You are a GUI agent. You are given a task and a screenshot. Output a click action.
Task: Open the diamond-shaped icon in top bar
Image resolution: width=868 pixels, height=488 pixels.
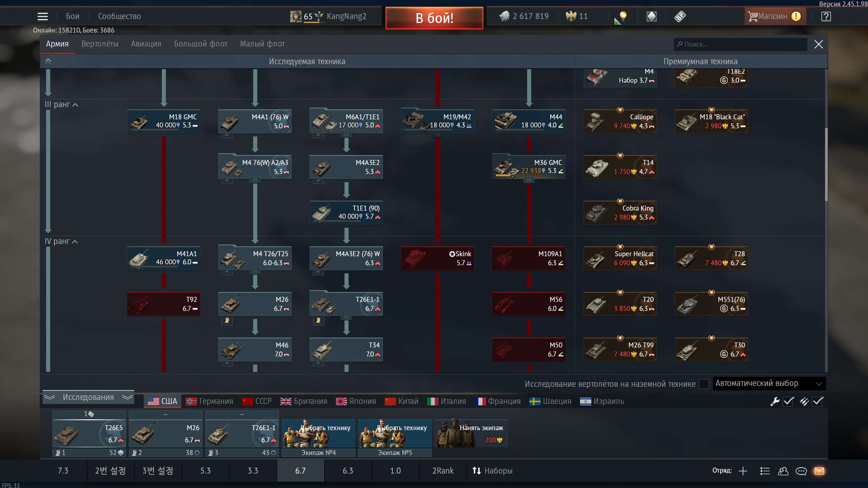(x=651, y=17)
